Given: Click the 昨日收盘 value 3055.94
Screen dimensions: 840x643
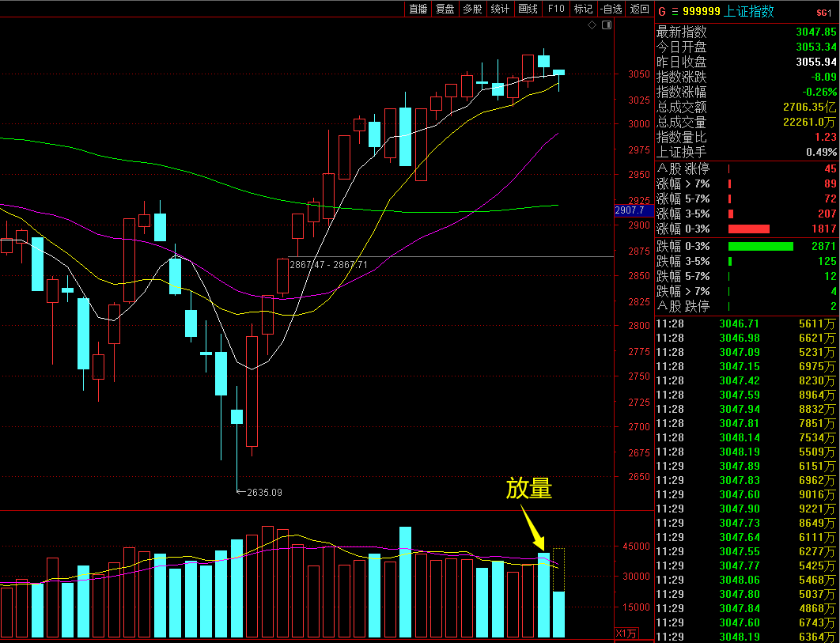Looking at the screenshot, I should pos(816,62).
